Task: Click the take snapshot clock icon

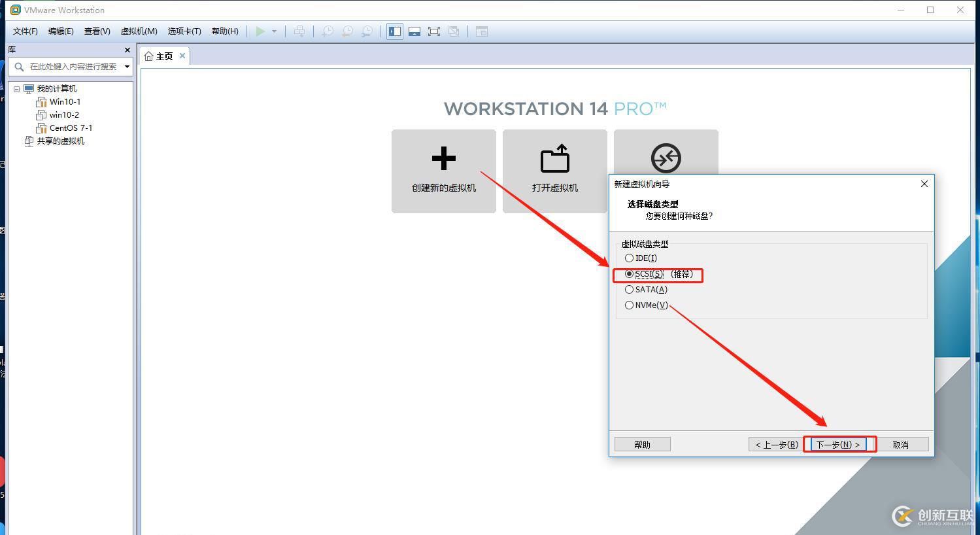Action: coord(328,31)
